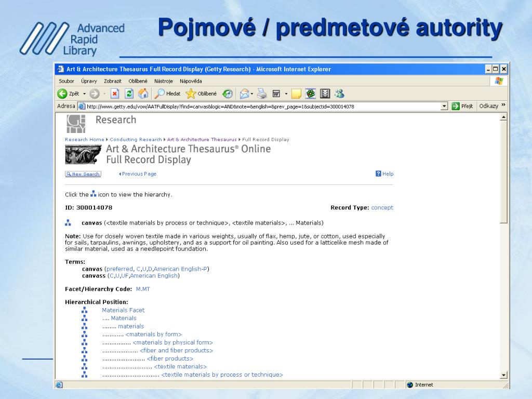Click the preferred term link
Viewport: 532px width, 399px height.
[119, 269]
